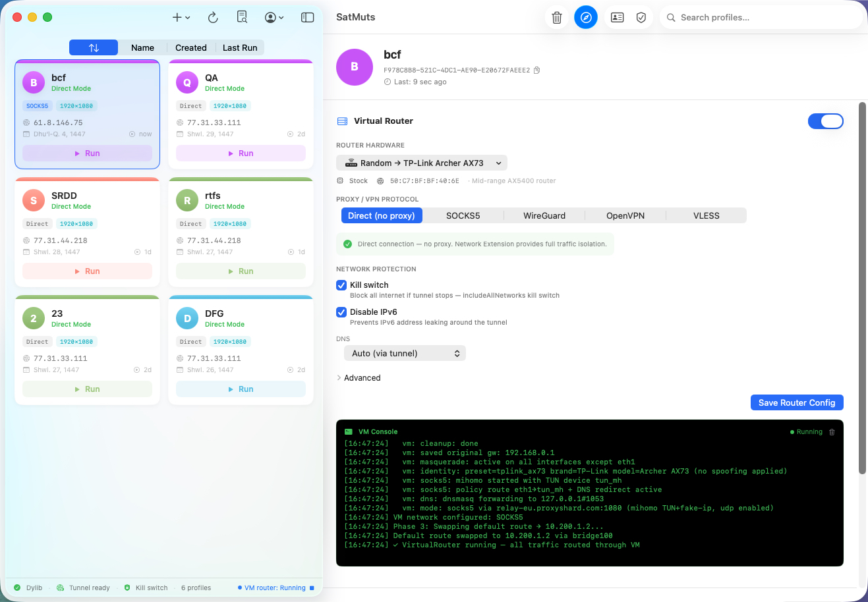This screenshot has width=868, height=602.
Task: Disable the Disable IPv6 checkbox
Action: (x=341, y=312)
